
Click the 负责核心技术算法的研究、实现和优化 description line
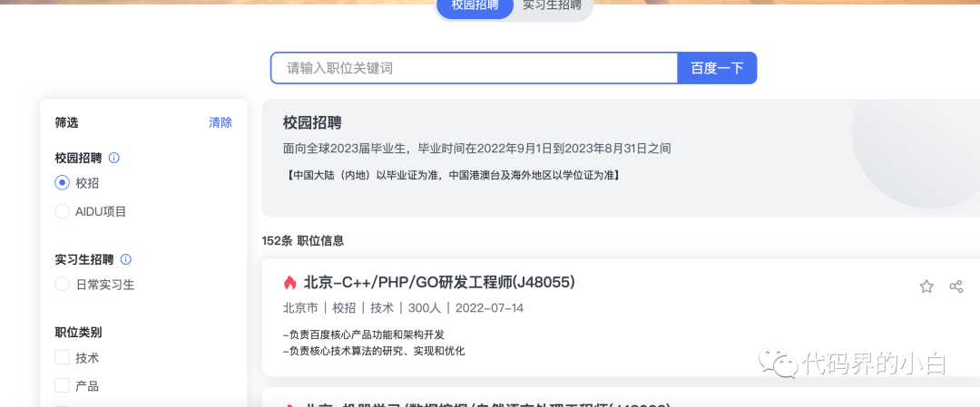coord(374,351)
